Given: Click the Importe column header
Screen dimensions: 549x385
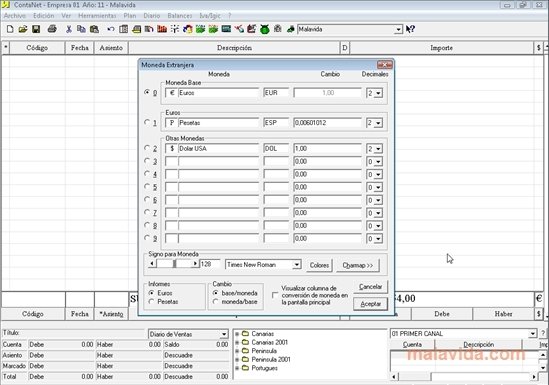Looking at the screenshot, I should click(442, 48).
